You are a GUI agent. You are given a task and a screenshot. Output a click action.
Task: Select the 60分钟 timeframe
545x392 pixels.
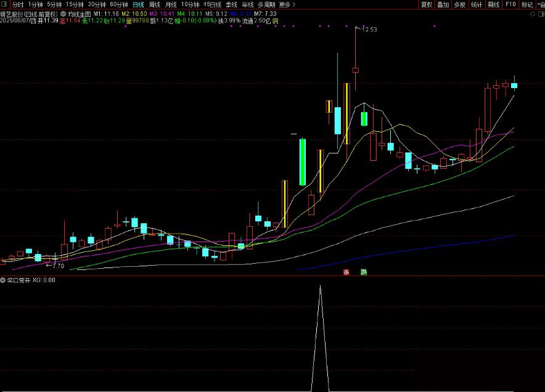click(x=118, y=4)
